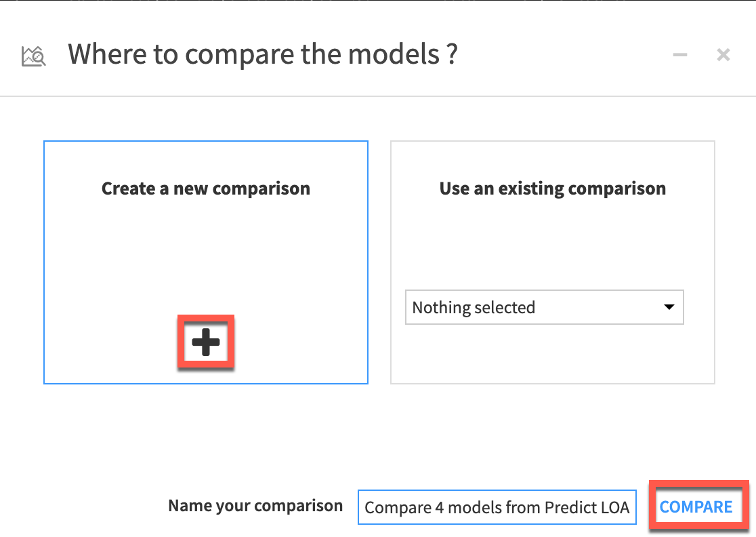
Task: Click the plus icon for new comparison
Action: click(206, 343)
